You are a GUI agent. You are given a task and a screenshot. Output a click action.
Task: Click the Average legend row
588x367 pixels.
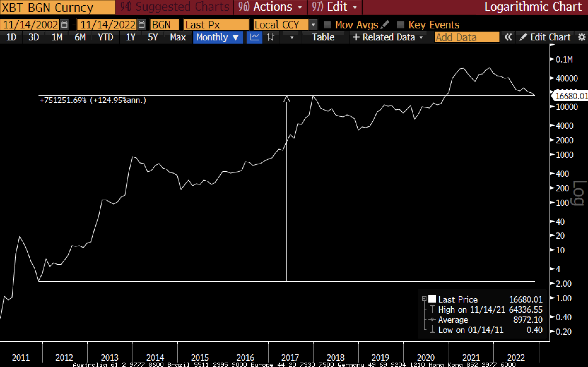coord(485,320)
